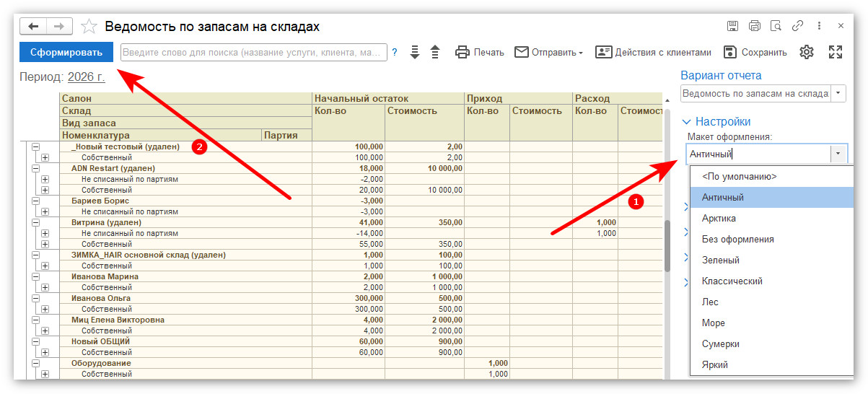Select Без оформления option

771,239
